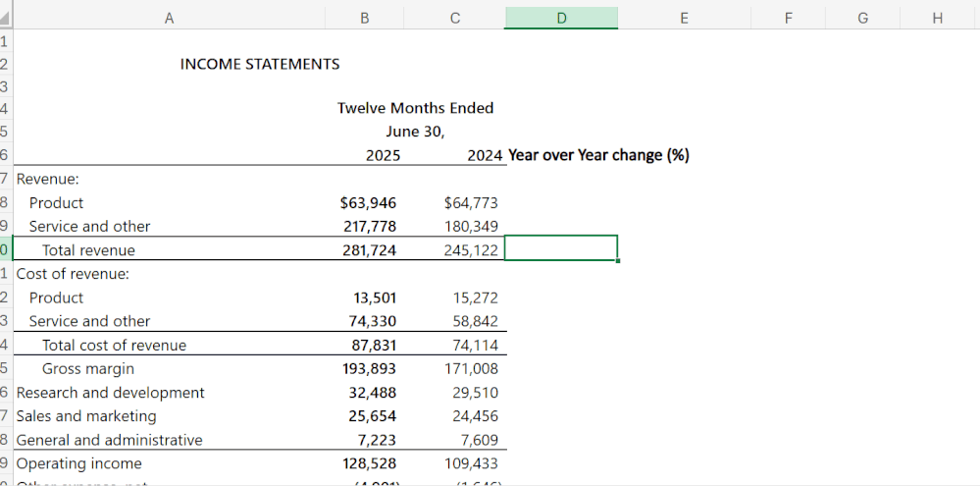This screenshot has width=980, height=486.
Task: Select Research and development label
Action: [x=111, y=393]
